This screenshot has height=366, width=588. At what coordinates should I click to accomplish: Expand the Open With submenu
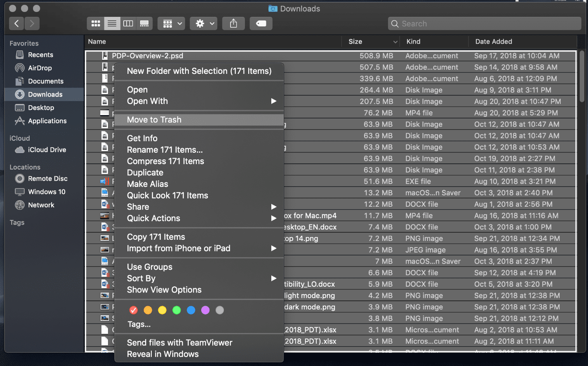(x=147, y=101)
